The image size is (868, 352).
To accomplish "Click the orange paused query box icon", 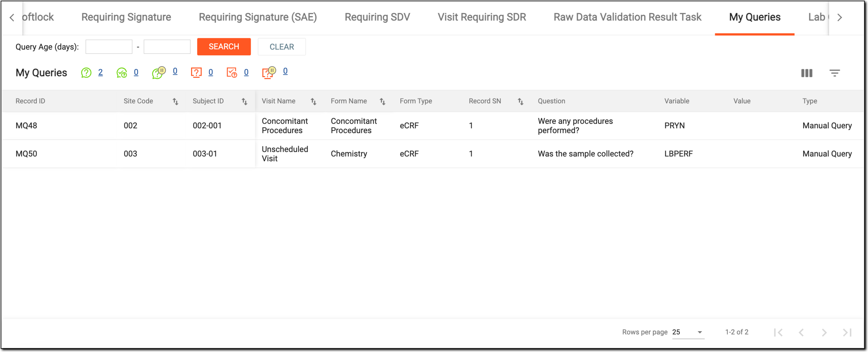I will pyautogui.click(x=269, y=72).
